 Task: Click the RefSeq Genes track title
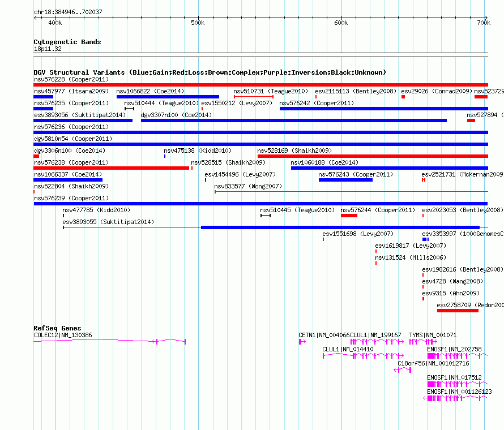pyautogui.click(x=57, y=328)
